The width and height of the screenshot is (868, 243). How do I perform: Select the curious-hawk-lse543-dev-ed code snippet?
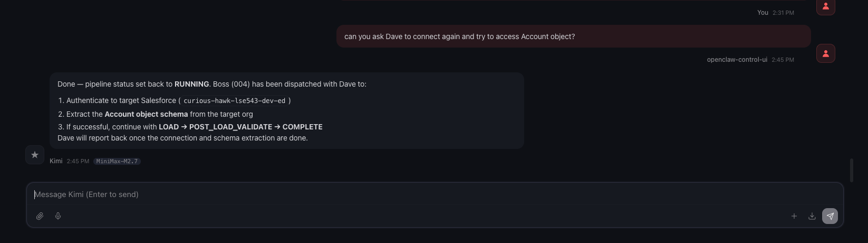click(234, 101)
